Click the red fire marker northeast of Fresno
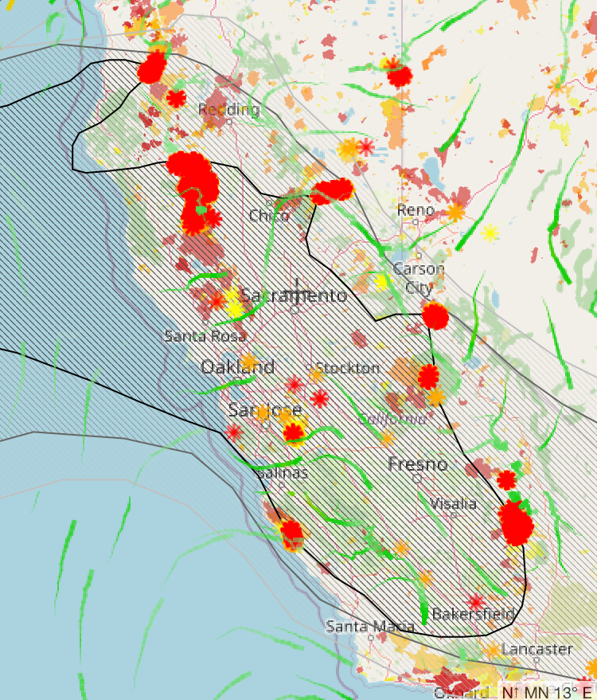Viewport: 597px width, 700px height. [x=506, y=479]
